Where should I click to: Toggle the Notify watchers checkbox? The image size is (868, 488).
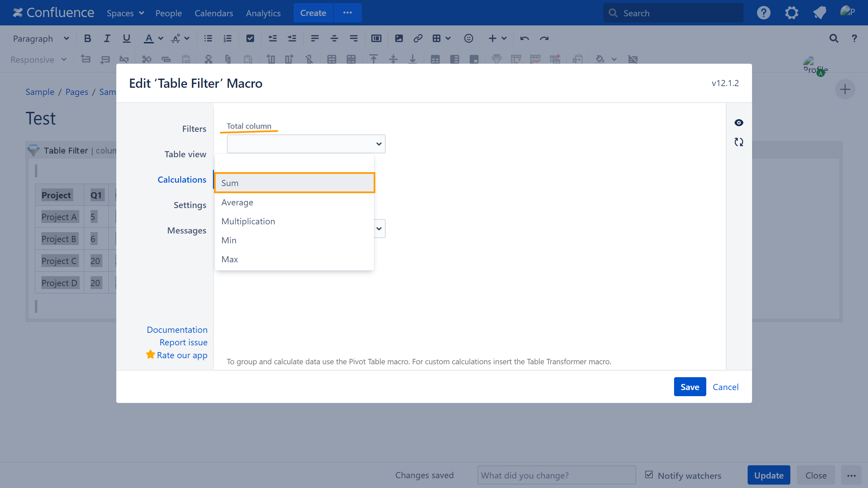click(x=649, y=475)
